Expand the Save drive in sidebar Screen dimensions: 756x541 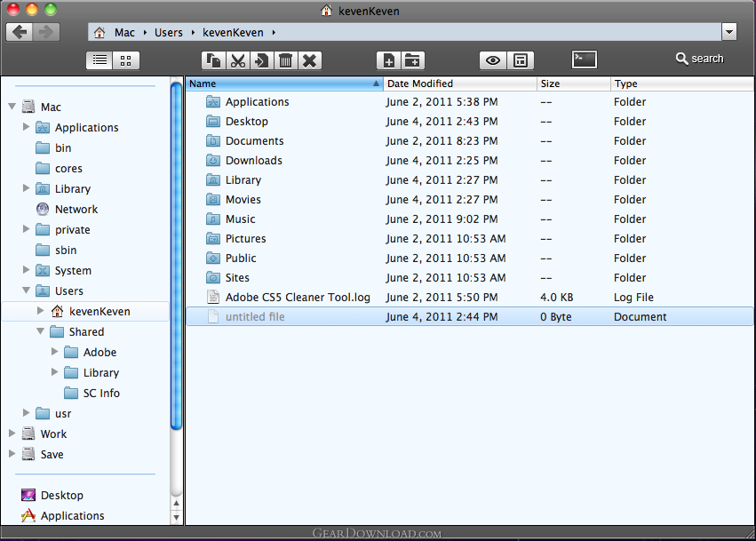pyautogui.click(x=12, y=454)
